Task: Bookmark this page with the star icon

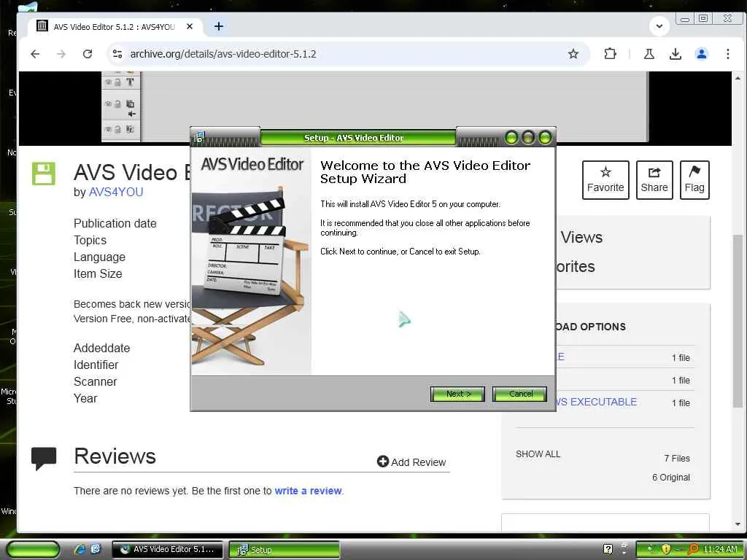Action: 573,54
